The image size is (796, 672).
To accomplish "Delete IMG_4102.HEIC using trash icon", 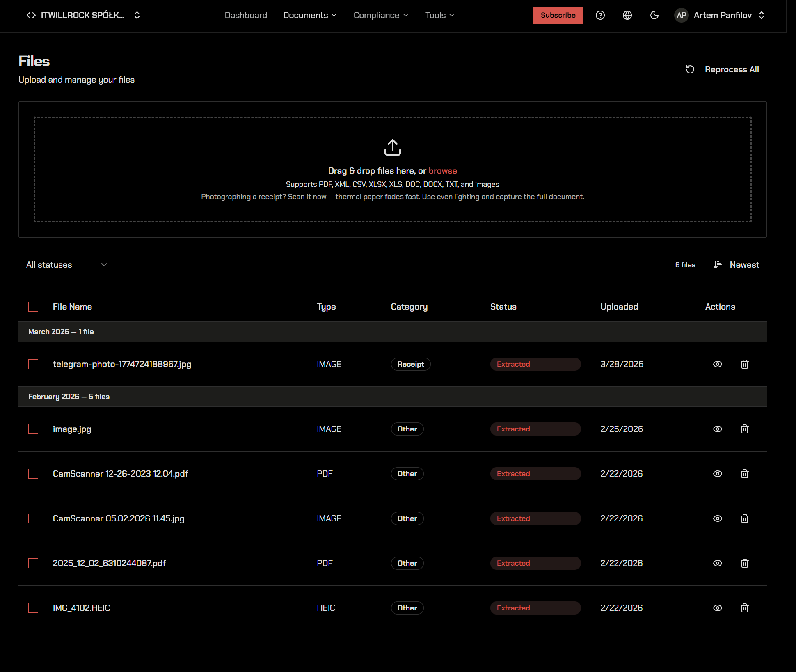I will 744,608.
